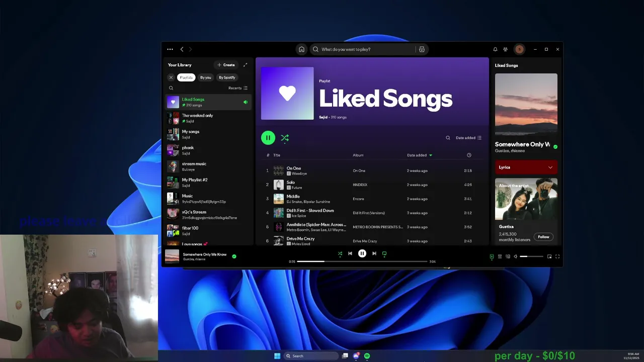The image size is (644, 362).
Task: Click the Liked Songs heart cover art
Action: tap(287, 94)
